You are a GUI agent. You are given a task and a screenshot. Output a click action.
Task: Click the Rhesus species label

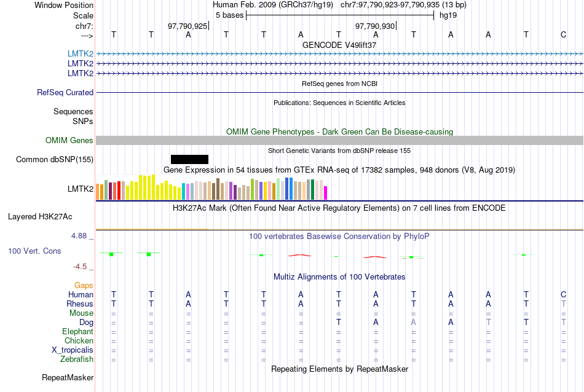[80, 304]
